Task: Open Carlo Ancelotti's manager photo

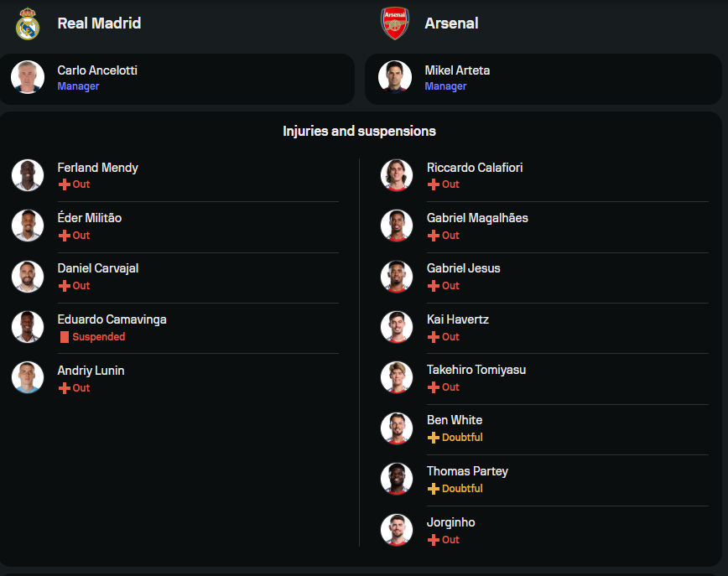Action: click(28, 77)
